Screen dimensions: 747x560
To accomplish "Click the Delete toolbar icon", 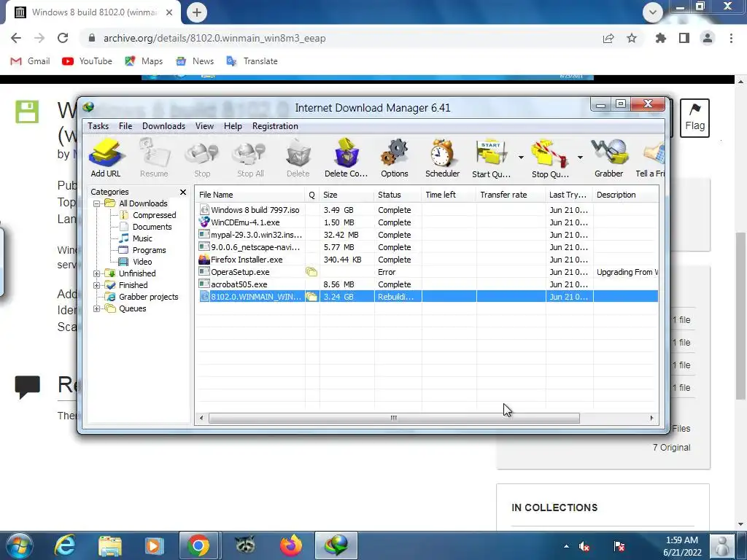I will point(298,157).
